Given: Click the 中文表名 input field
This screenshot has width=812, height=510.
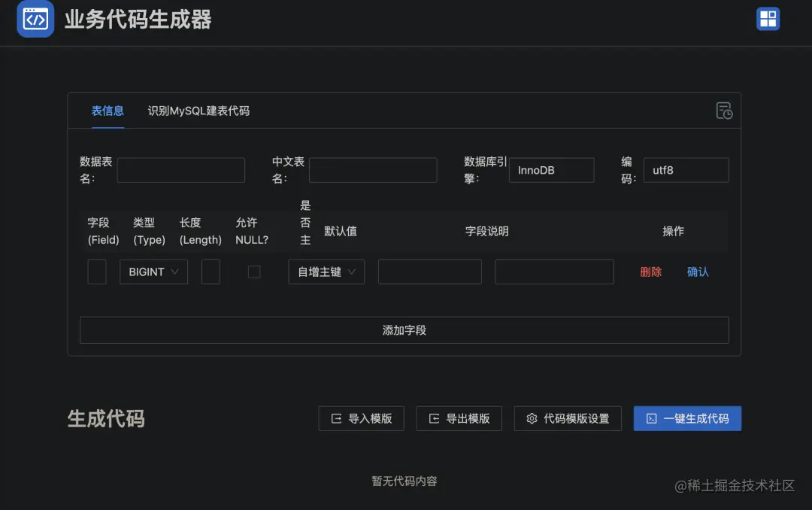Looking at the screenshot, I should pyautogui.click(x=373, y=170).
